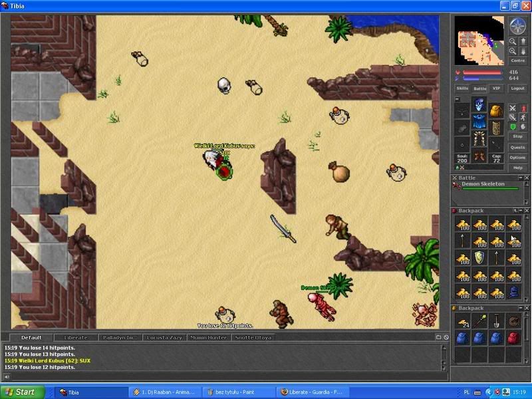Close the second Backpack panel
Screen dimensions: 532x399
click(527, 308)
